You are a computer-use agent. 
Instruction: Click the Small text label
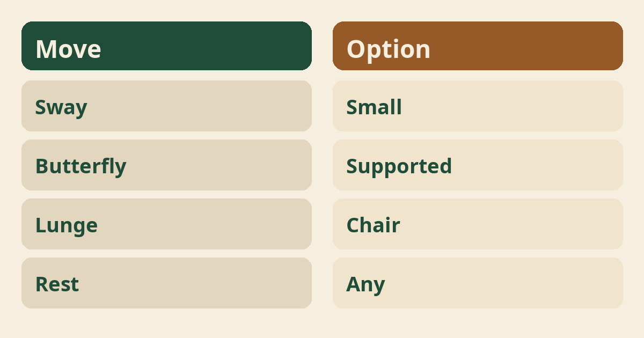click(x=374, y=107)
